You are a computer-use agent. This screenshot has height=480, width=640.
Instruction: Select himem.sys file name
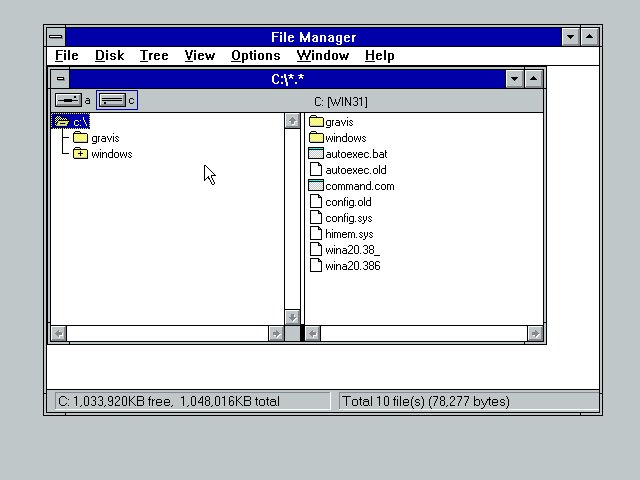(349, 234)
